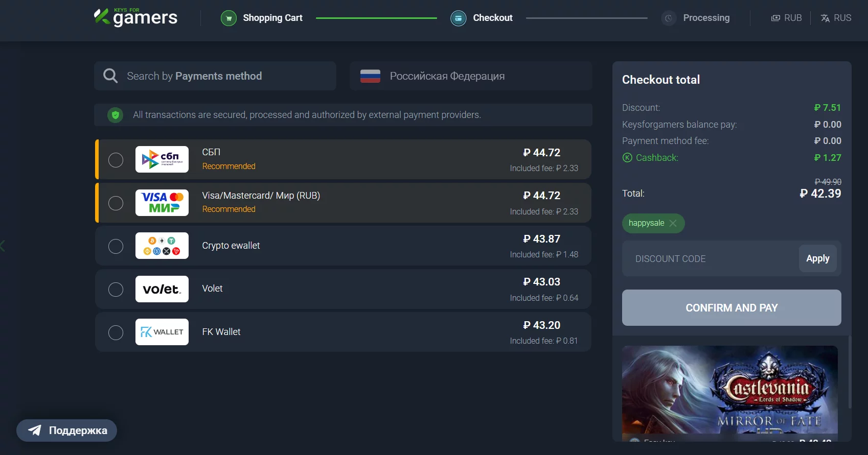The width and height of the screenshot is (868, 455).
Task: Click the СБП payment logo
Action: 162,159
